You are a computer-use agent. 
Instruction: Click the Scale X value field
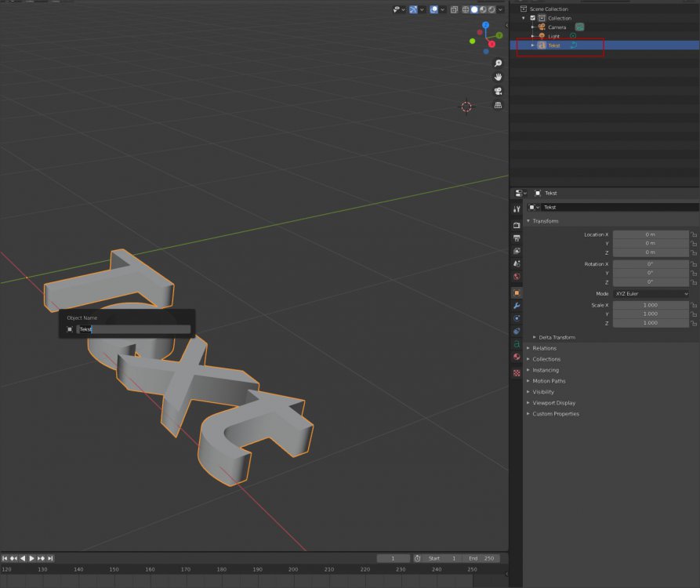[651, 305]
